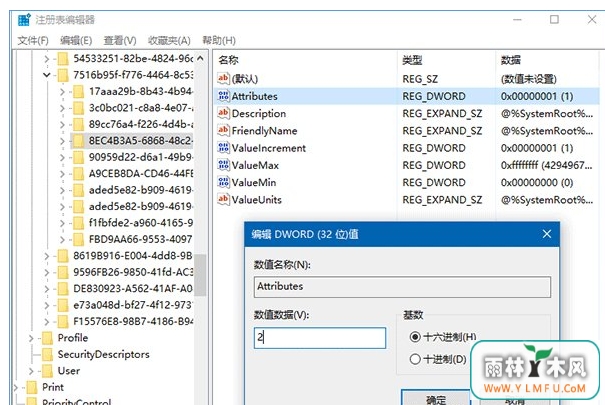Click the folder icon of 54533251-82be-4824 key
The image size is (605, 405).
click(63, 59)
